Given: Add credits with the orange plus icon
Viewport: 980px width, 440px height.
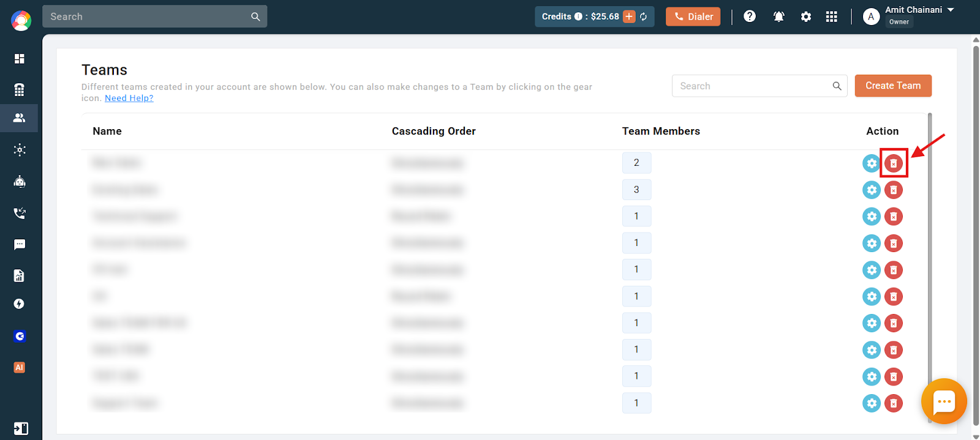Looking at the screenshot, I should (629, 17).
